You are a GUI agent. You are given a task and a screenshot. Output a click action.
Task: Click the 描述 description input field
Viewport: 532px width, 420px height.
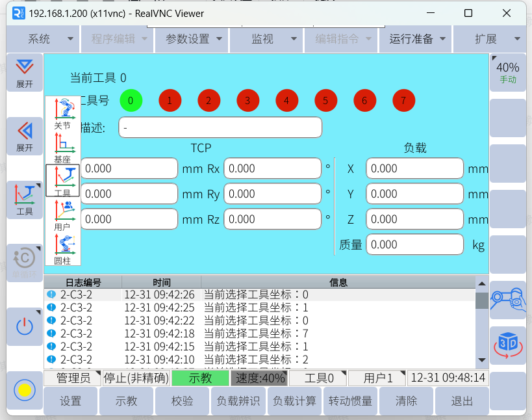pos(220,127)
